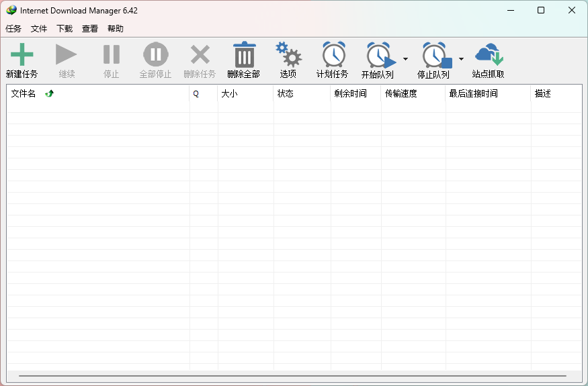Click the 停止队列 clock icon
This screenshot has width=588, height=386.
click(x=437, y=55)
